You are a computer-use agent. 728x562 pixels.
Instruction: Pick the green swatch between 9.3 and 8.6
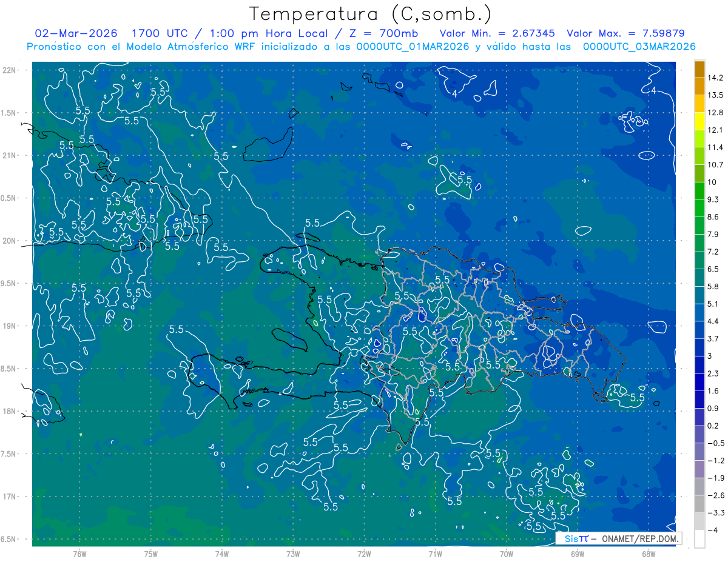pos(699,208)
